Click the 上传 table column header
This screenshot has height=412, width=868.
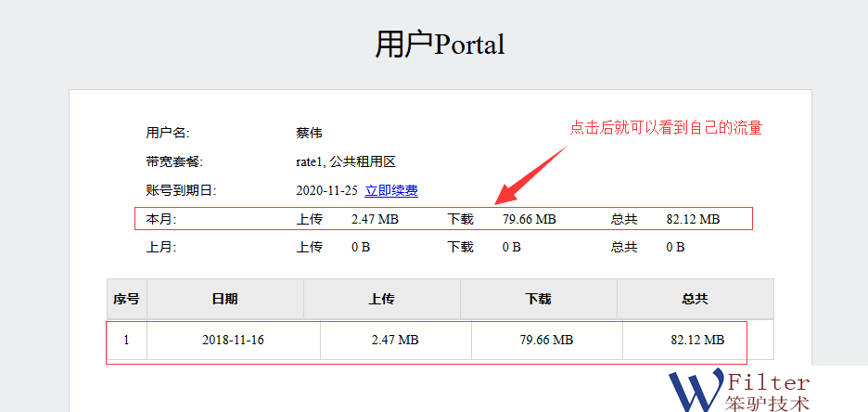(x=381, y=299)
